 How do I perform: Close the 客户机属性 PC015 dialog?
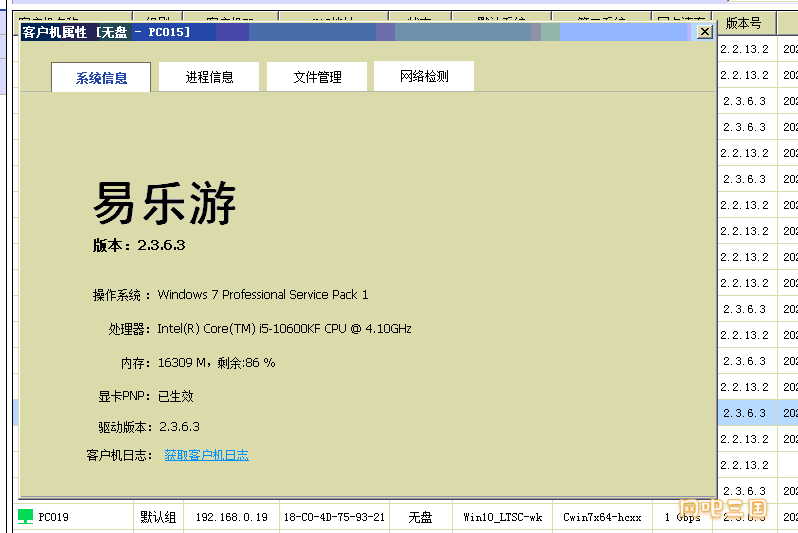pos(704,32)
